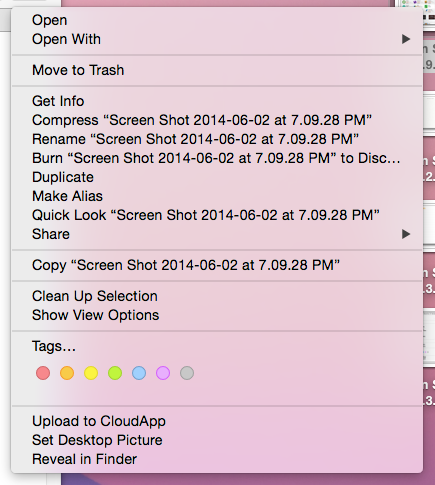Screen dimensions: 435x485
Task: Apply the red tag
Action: [x=43, y=373]
